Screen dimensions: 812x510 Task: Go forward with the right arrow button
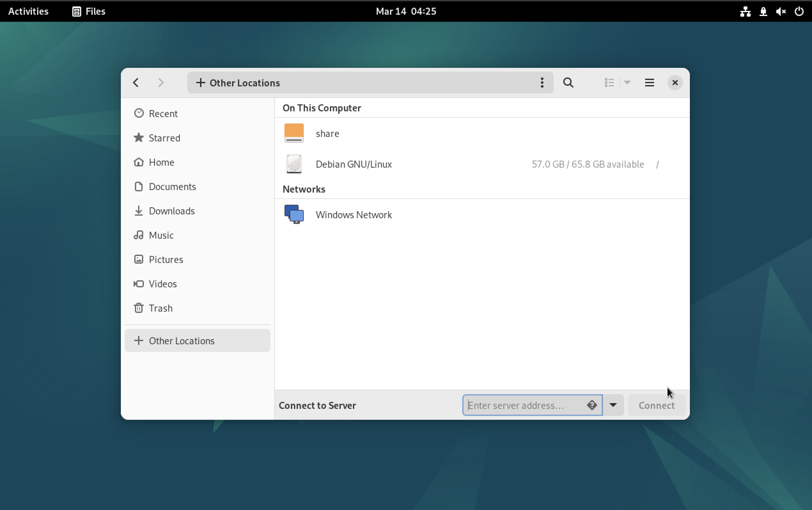(161, 83)
